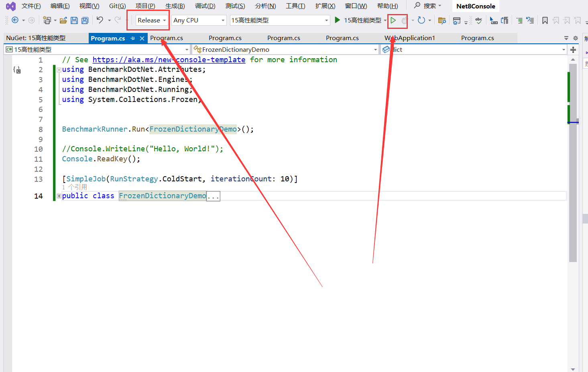Click the cursor-with-box toolbar icon
Viewport: 588px width, 372px height.
point(494,20)
